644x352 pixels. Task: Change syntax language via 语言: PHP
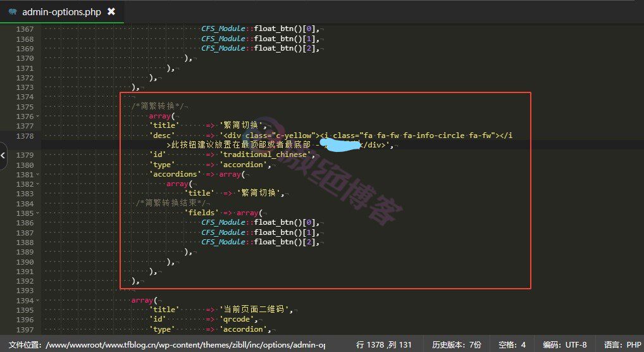(622, 344)
